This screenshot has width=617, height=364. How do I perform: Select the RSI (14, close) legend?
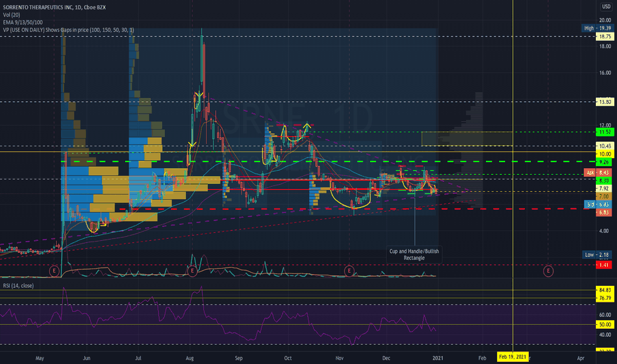click(x=18, y=286)
